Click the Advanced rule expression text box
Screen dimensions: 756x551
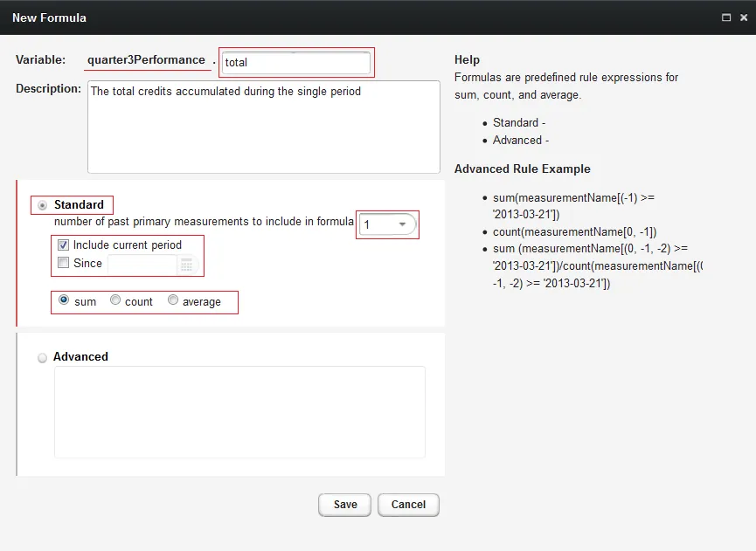click(x=240, y=412)
